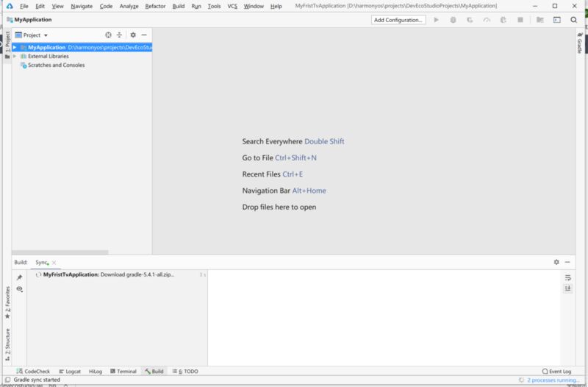Open the Event Log
588x387 pixels.
pos(557,372)
